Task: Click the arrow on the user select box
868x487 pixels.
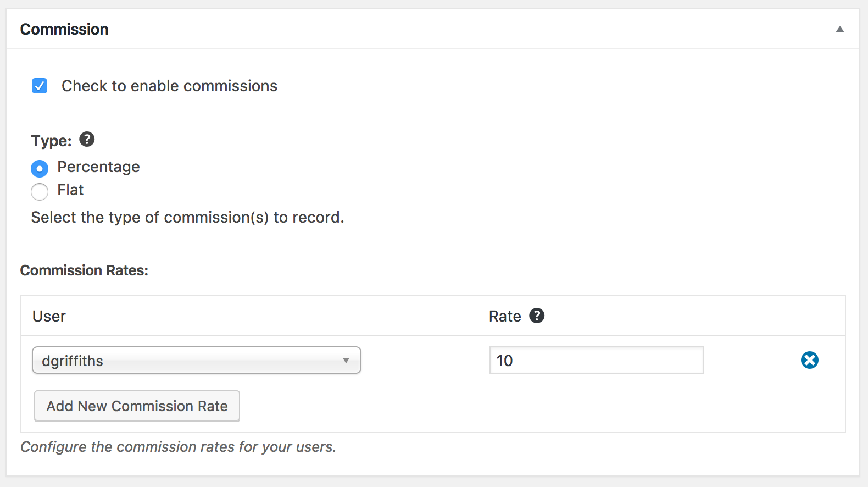Action: tap(346, 361)
